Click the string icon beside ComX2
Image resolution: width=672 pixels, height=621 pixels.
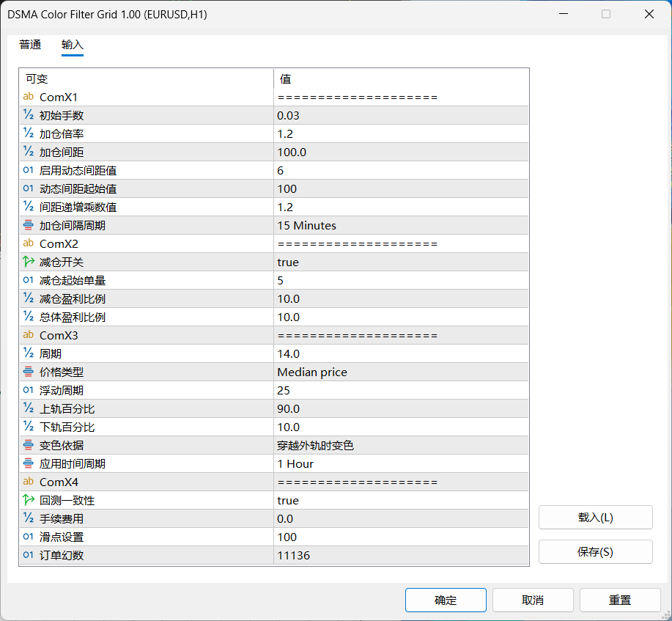click(x=29, y=243)
